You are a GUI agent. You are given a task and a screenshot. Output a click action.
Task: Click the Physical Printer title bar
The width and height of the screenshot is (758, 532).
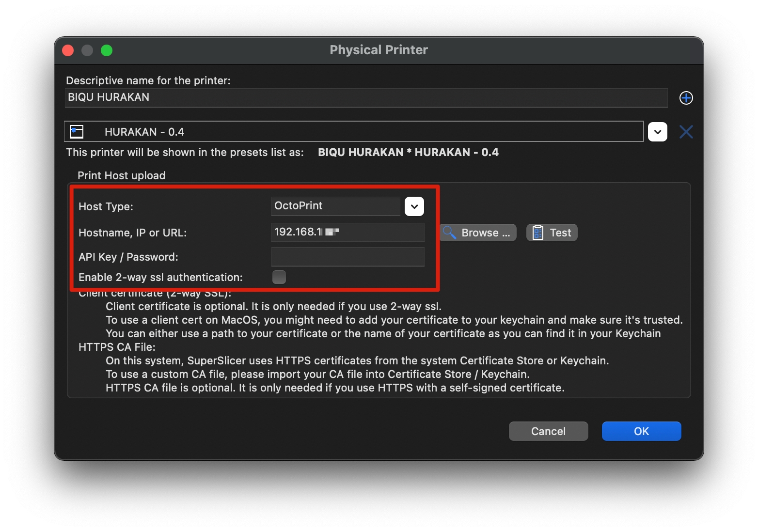click(379, 50)
